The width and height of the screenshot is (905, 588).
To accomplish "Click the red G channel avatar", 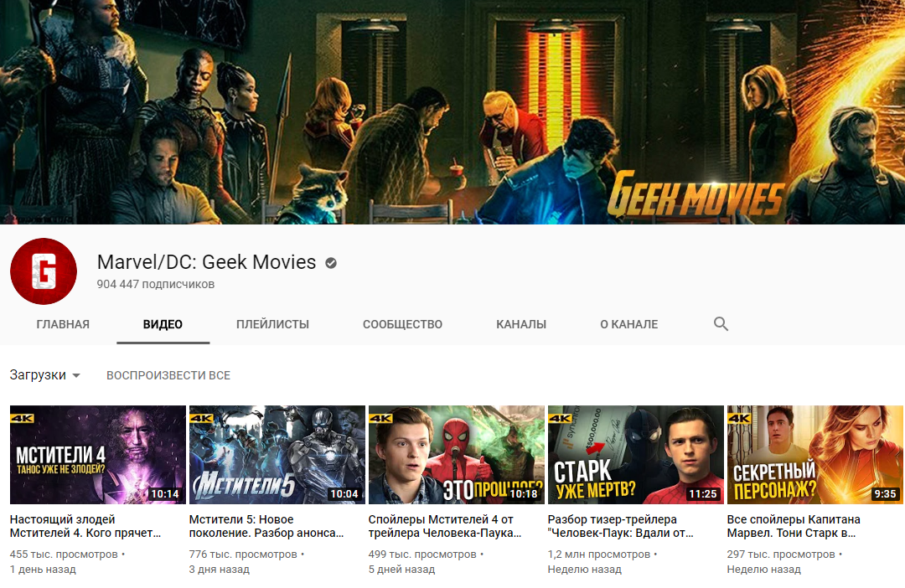I will tap(44, 271).
